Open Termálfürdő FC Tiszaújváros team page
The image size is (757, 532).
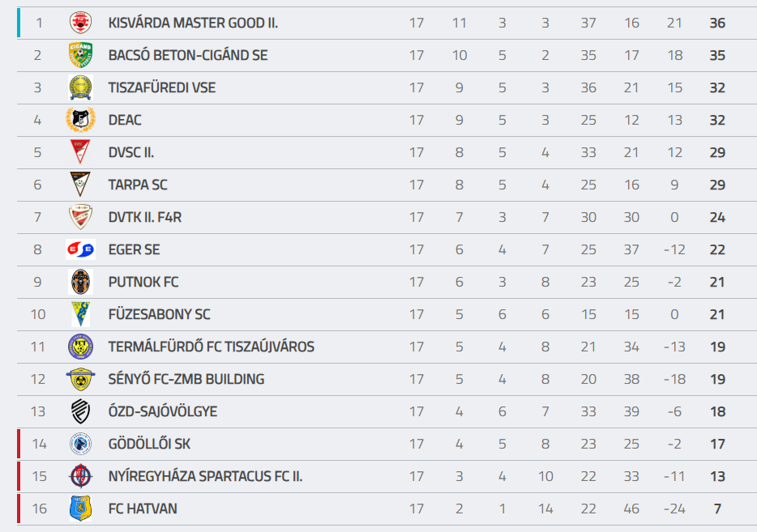[x=211, y=347]
